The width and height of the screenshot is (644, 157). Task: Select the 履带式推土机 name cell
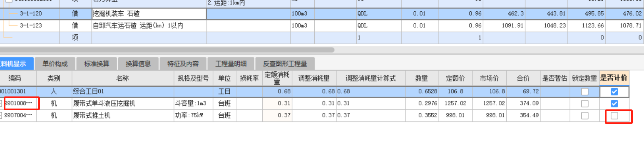tap(123, 116)
